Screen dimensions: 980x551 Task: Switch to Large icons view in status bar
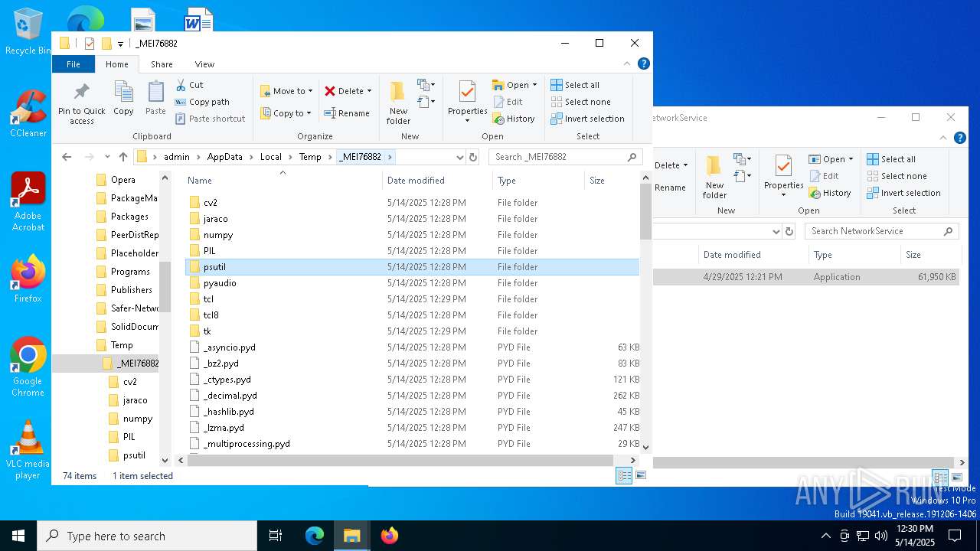[x=641, y=476]
